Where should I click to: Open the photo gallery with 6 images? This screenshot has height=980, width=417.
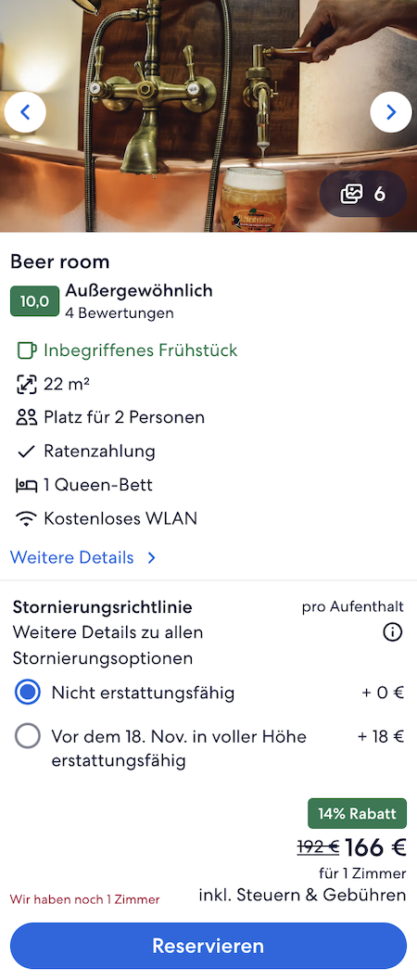363,195
